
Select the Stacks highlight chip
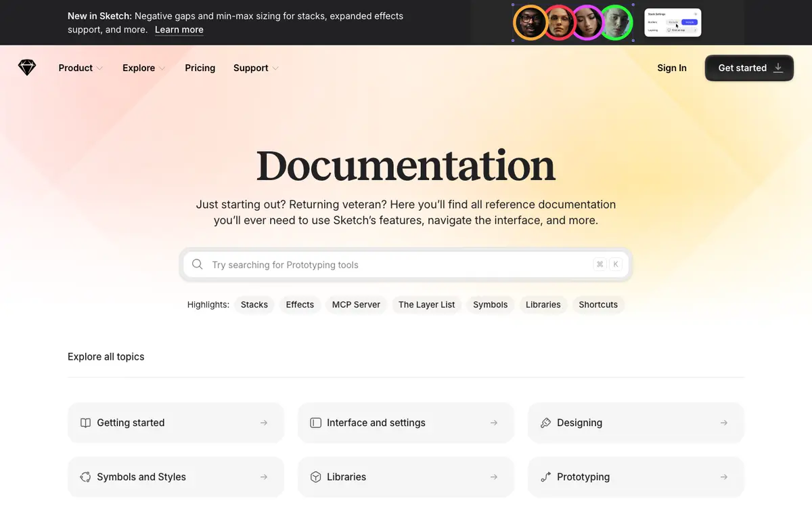click(254, 305)
